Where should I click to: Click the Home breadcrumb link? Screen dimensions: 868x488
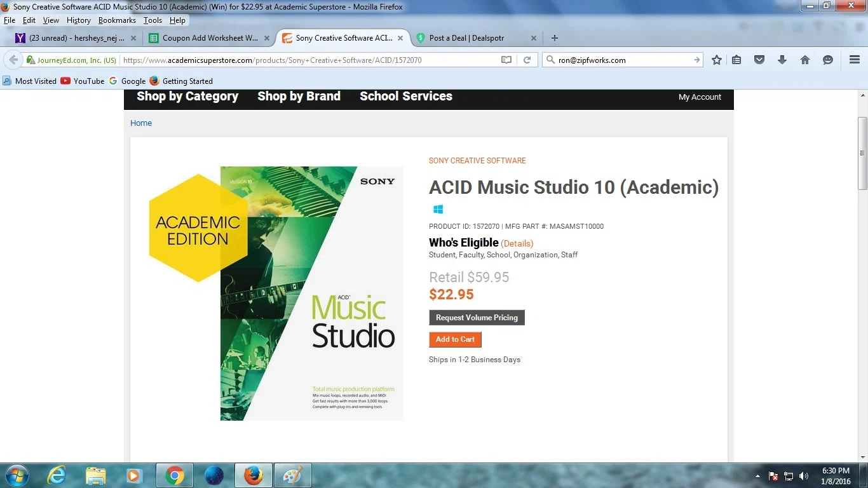click(141, 123)
